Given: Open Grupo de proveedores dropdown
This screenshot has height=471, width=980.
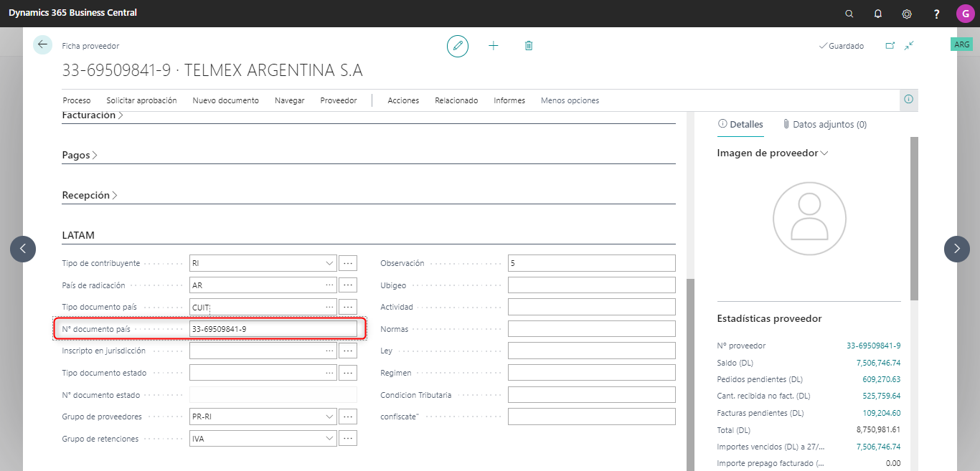Looking at the screenshot, I should point(329,417).
